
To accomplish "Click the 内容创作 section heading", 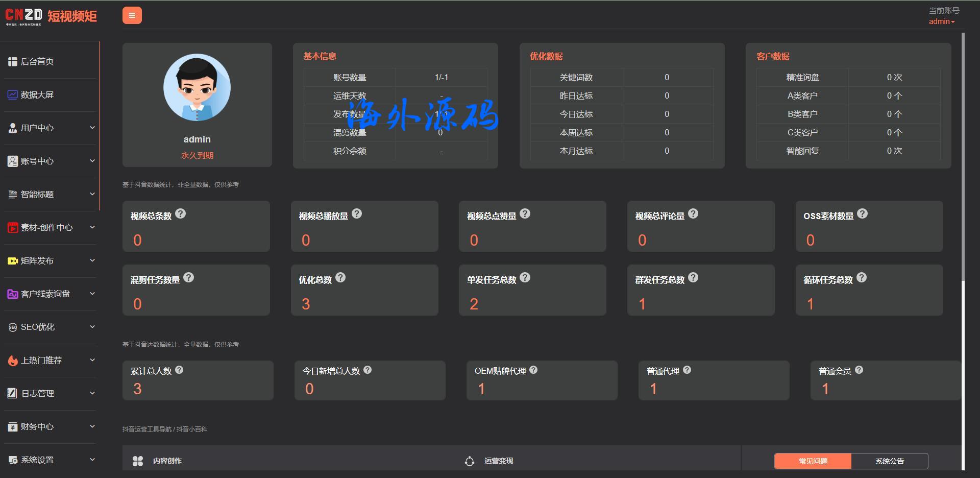I will 167,461.
